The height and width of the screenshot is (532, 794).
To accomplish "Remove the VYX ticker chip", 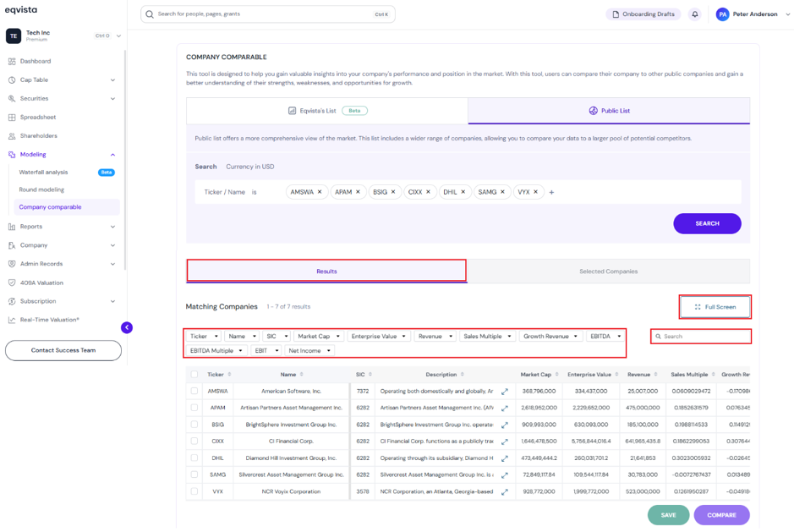I will pos(536,192).
